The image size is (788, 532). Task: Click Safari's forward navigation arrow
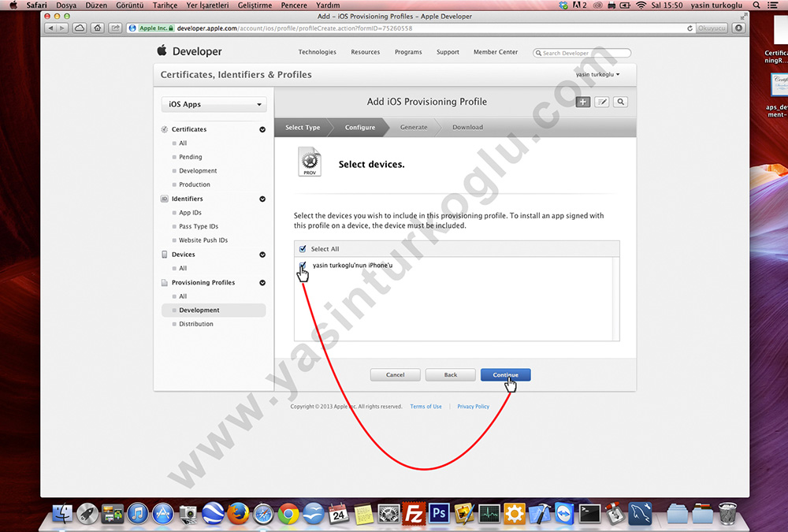62,28
